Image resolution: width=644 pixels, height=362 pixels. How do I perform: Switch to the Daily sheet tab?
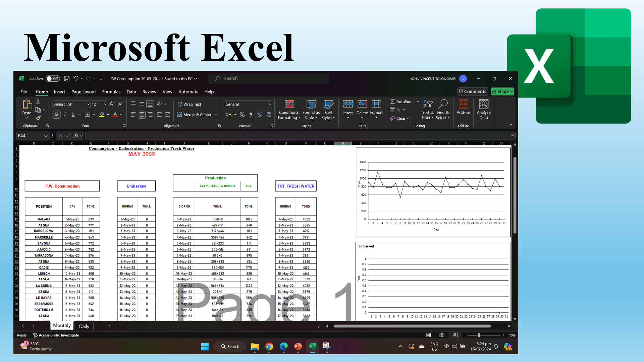coord(84,326)
